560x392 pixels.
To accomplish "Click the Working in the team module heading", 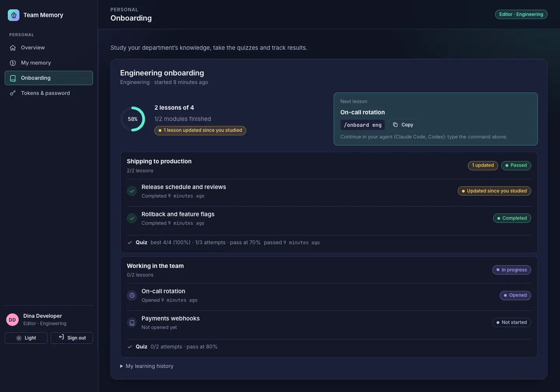I will tap(155, 266).
